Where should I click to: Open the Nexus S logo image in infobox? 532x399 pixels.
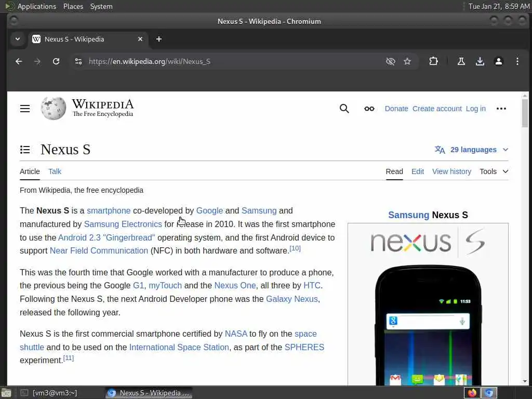[x=428, y=242]
